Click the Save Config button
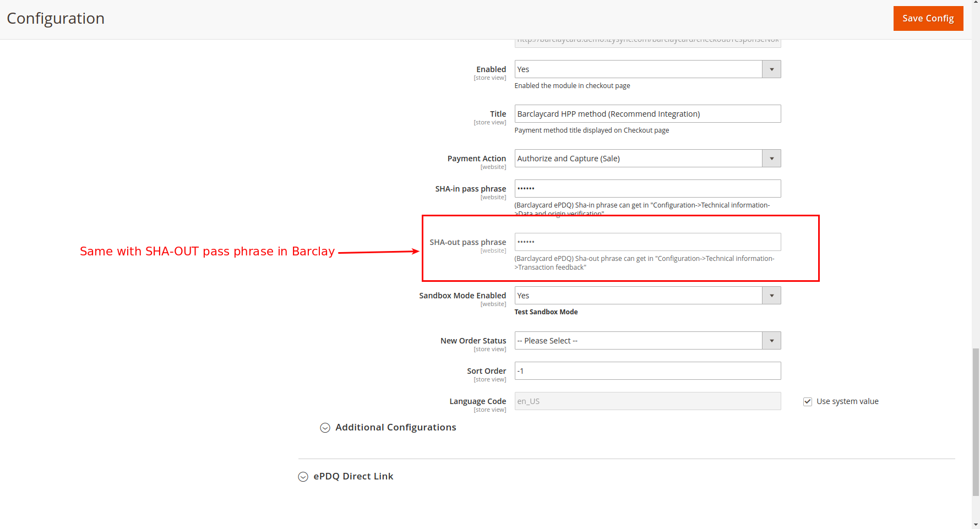980x529 pixels. pyautogui.click(x=928, y=18)
